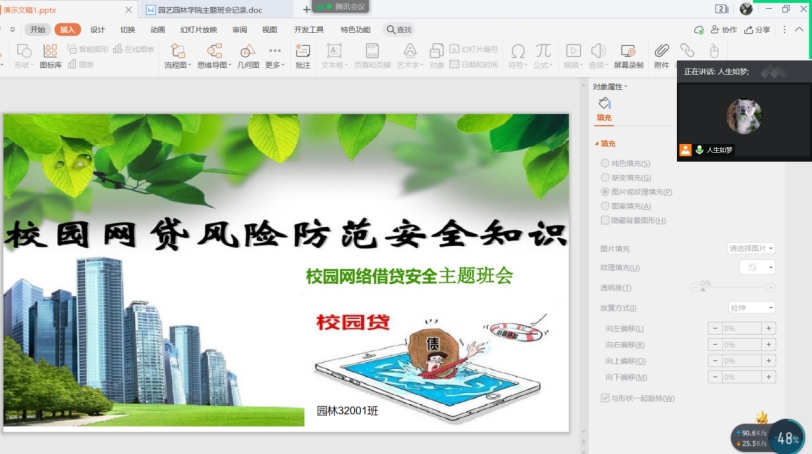Adjust the 透明度 transparency slider
This screenshot has height=454, width=812.
[705, 288]
